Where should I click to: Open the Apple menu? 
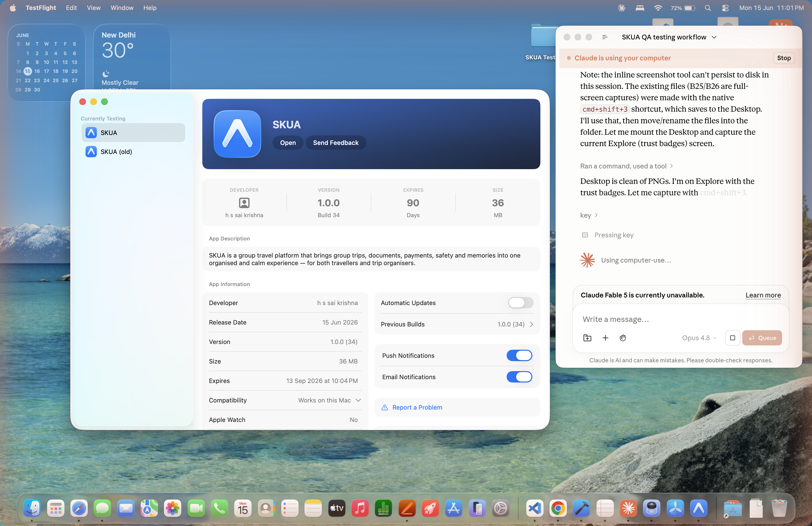tap(13, 8)
